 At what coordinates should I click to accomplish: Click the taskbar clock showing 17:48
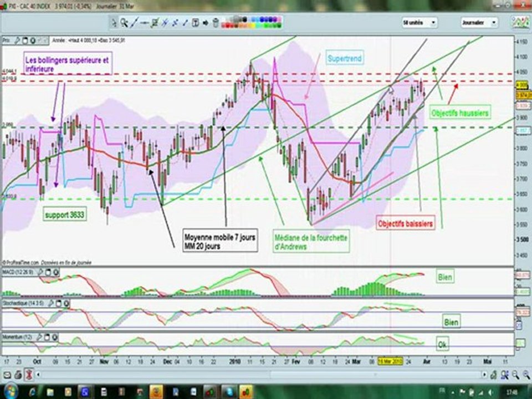(511, 392)
